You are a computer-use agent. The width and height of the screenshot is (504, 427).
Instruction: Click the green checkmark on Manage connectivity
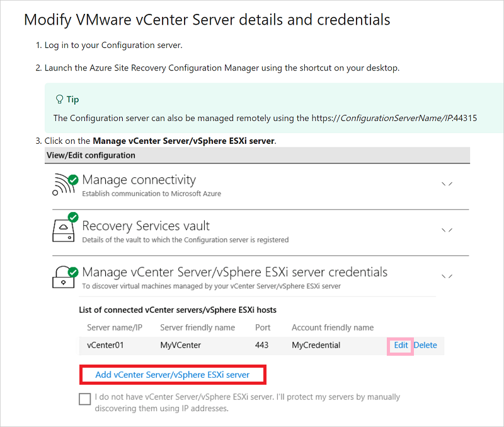tap(72, 179)
